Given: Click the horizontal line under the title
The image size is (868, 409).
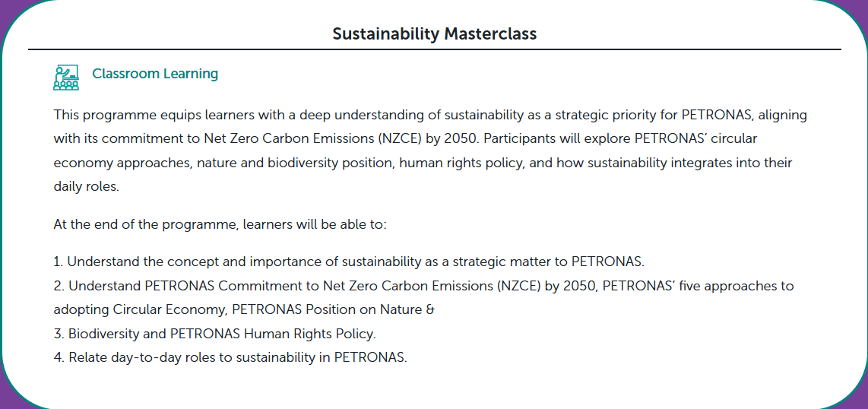Looking at the screenshot, I should (x=435, y=49).
